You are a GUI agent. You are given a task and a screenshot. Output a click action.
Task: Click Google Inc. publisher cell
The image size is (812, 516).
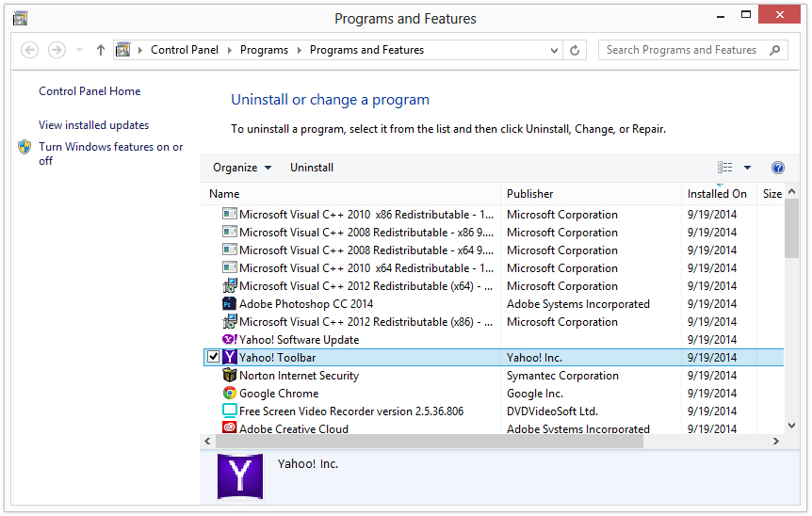point(534,394)
